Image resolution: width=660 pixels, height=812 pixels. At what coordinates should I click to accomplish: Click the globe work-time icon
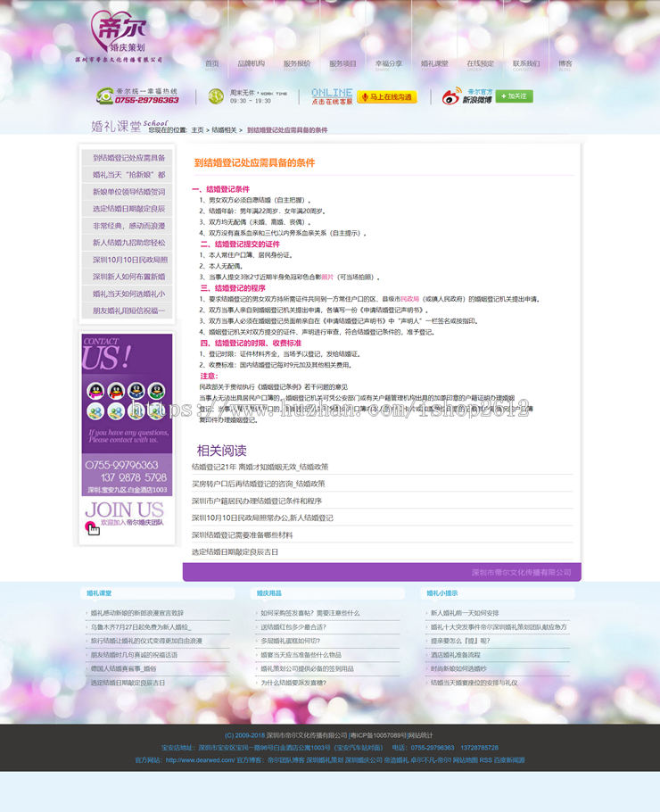(x=216, y=95)
